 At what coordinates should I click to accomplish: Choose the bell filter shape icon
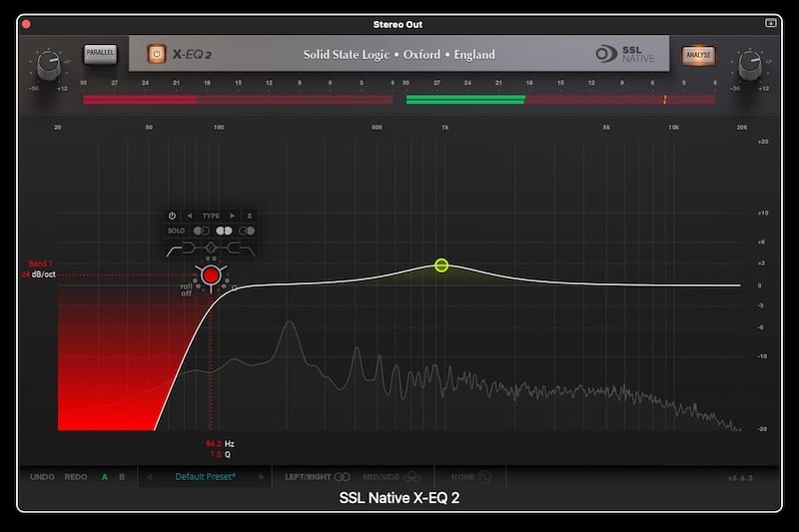(x=211, y=248)
